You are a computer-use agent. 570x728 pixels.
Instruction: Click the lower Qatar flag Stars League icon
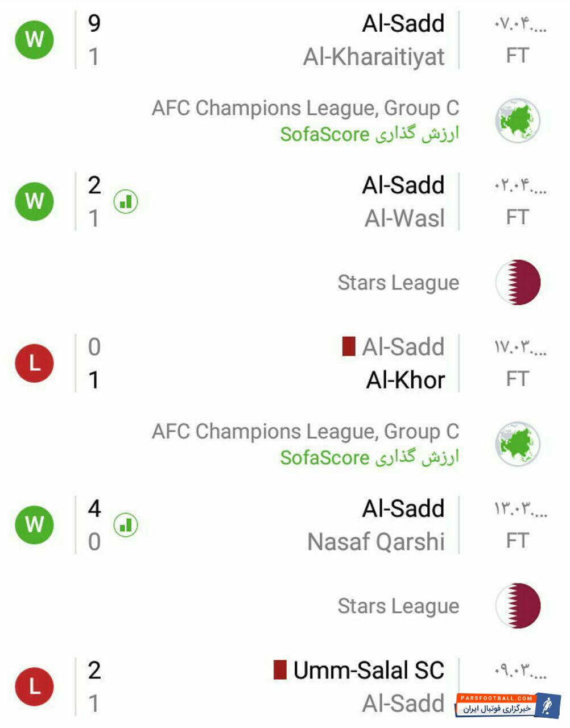coord(517,606)
